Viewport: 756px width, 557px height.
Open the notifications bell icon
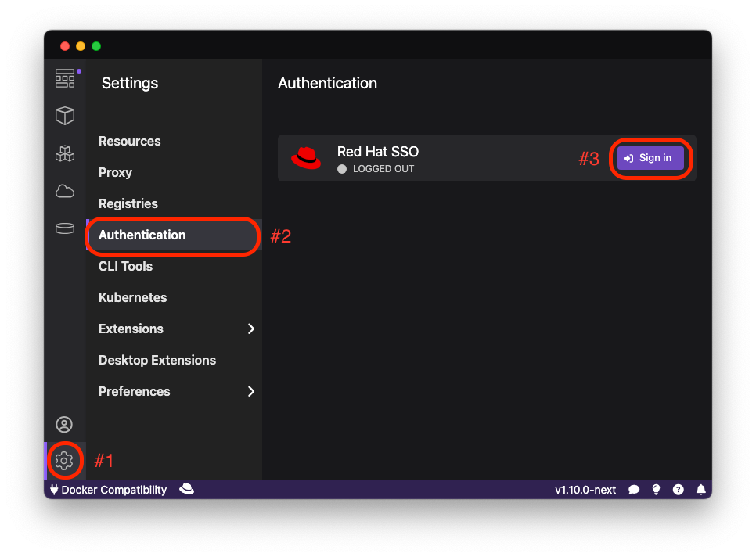(701, 490)
